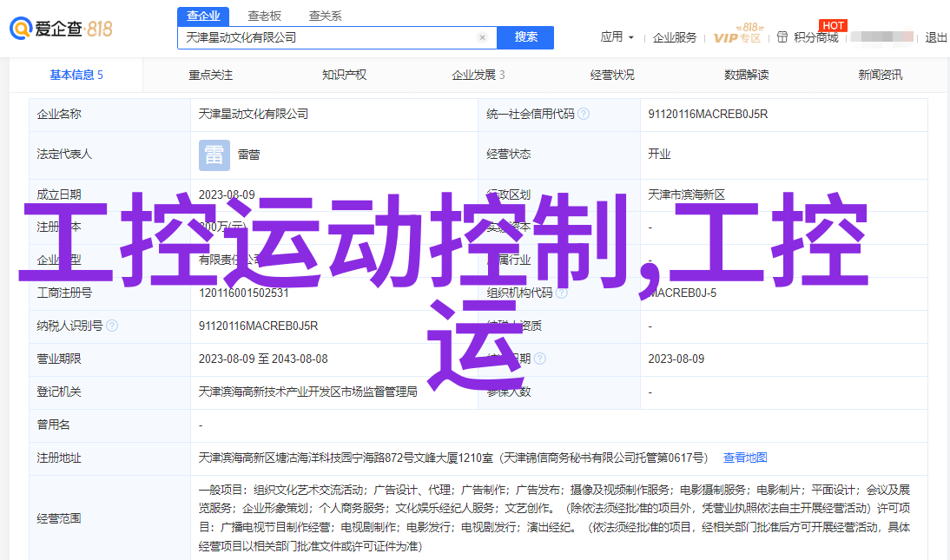
Task: Select company name 天津星动文化有限公司 in the table
Action: (x=254, y=114)
